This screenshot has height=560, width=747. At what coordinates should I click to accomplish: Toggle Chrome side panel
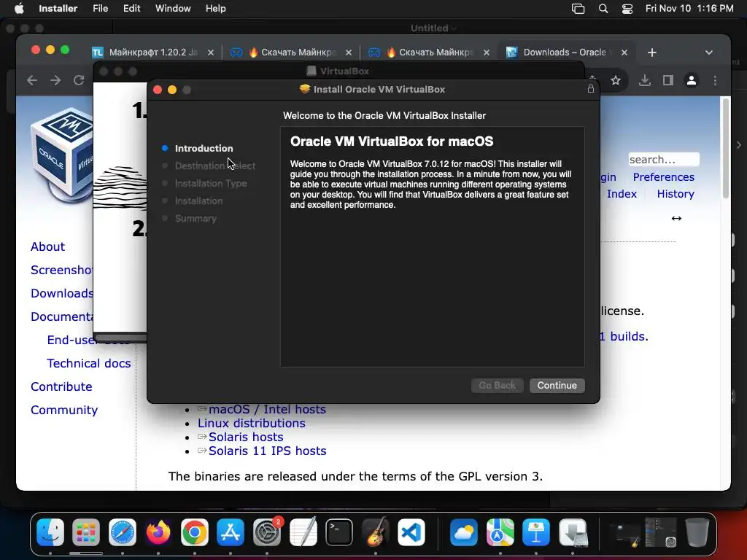pos(668,80)
